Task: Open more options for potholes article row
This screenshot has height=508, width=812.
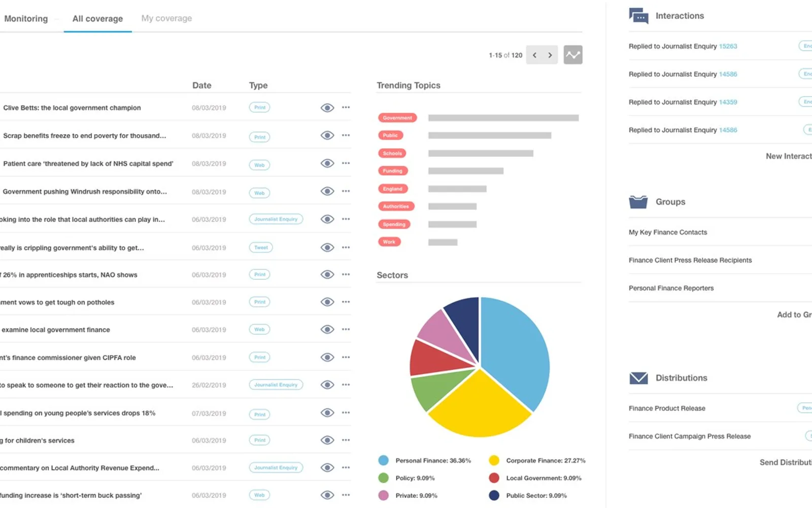Action: tap(346, 302)
